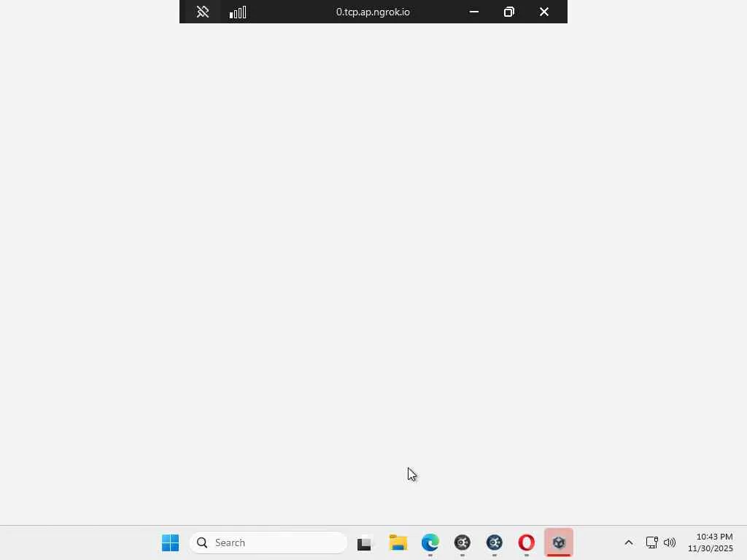Open Microsoft Edge browser
747x560 pixels.
(x=430, y=542)
